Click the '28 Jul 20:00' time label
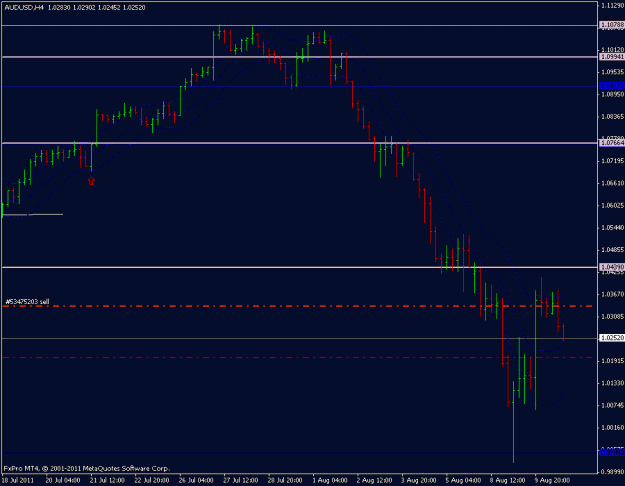Screen dimensions: 625x486 point(285,480)
